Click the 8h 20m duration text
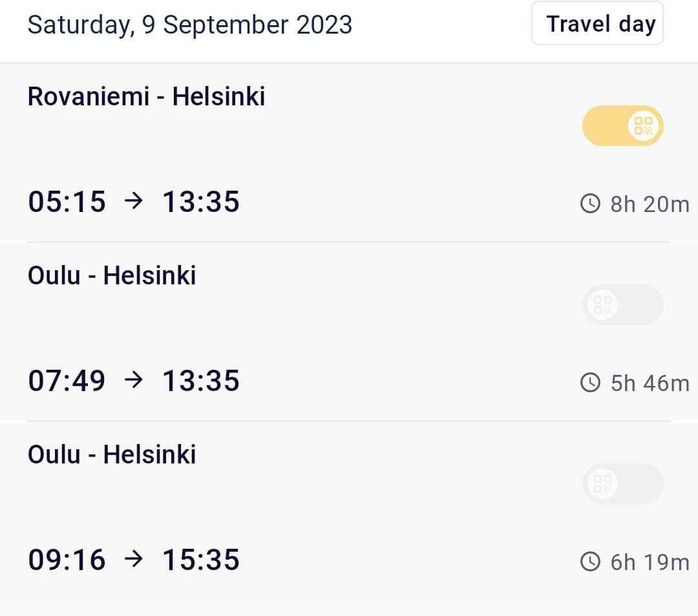 (650, 204)
